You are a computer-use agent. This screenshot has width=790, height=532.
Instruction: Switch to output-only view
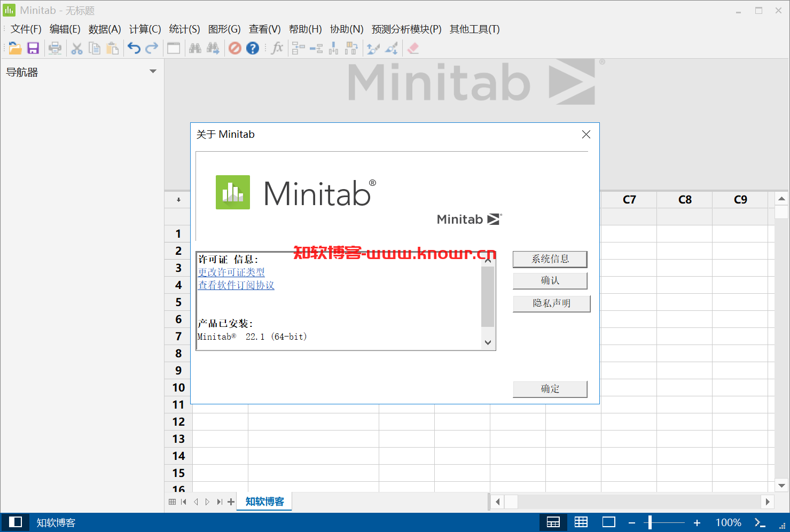609,522
